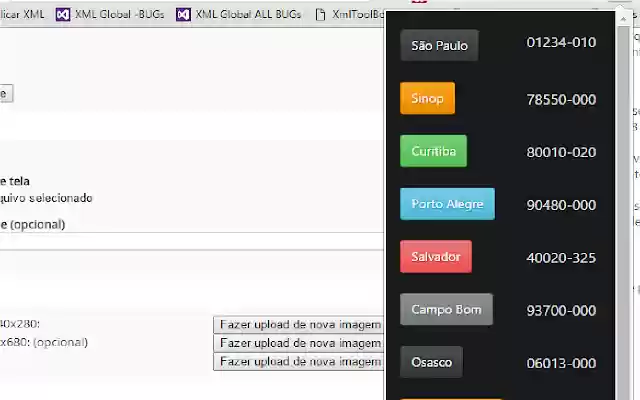Click the optional text input field

[x=190, y=241]
